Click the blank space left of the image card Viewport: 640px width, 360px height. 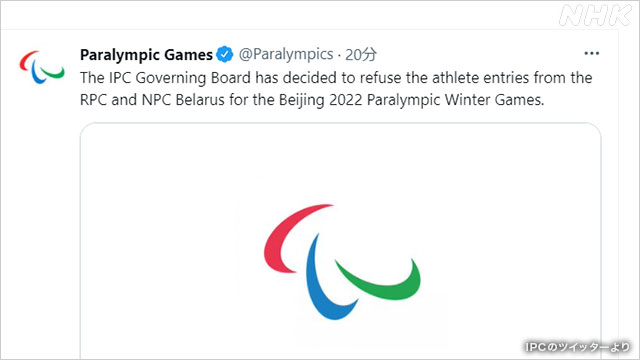coord(40,241)
